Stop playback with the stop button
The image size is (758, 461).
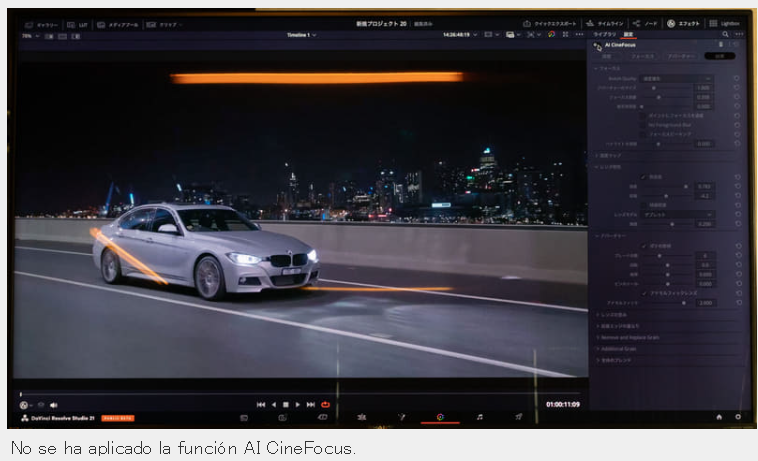pos(286,404)
